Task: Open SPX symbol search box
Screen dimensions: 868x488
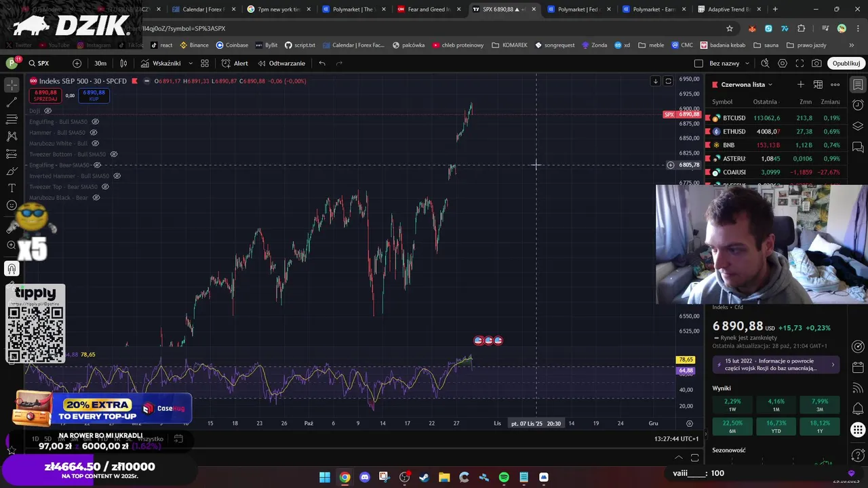Action: click(x=43, y=63)
